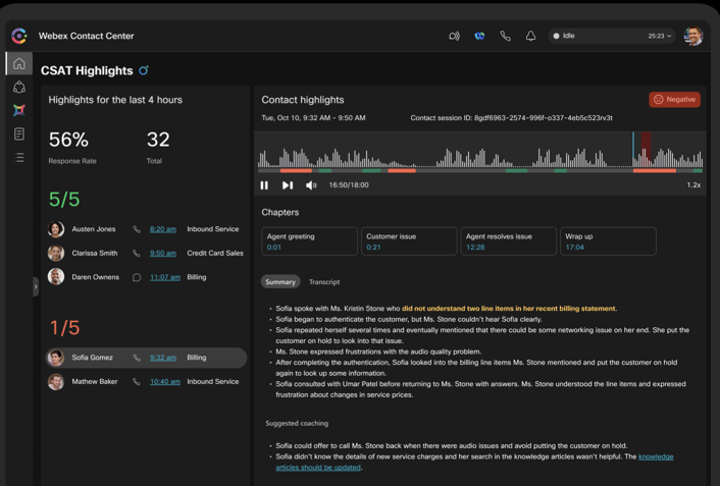Select Daren Owens contact row
The image size is (720, 486).
[x=146, y=277]
